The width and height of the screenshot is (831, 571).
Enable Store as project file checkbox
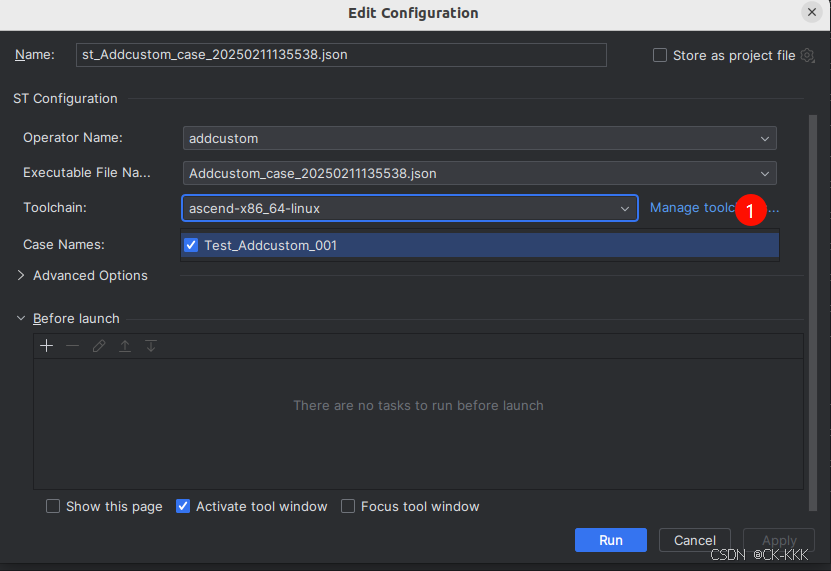pos(660,55)
